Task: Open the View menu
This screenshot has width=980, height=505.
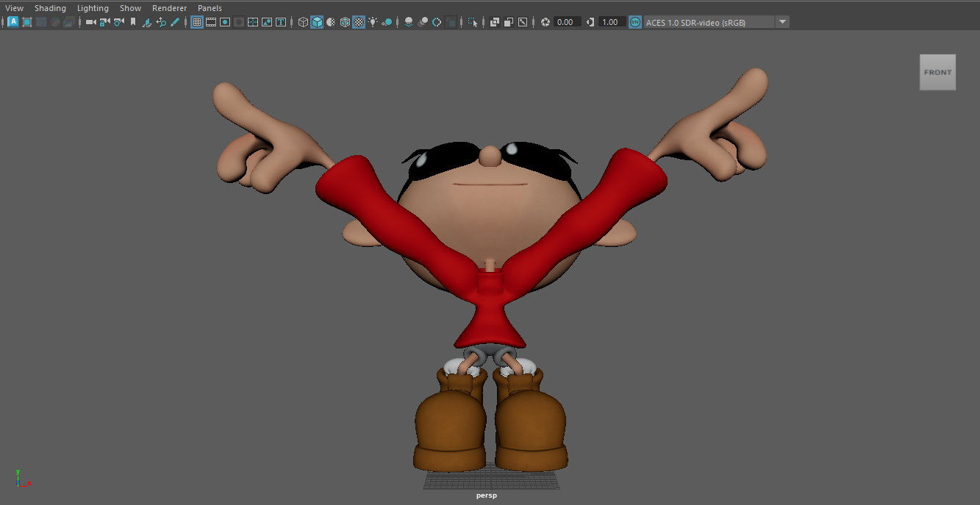Action: pyautogui.click(x=14, y=8)
